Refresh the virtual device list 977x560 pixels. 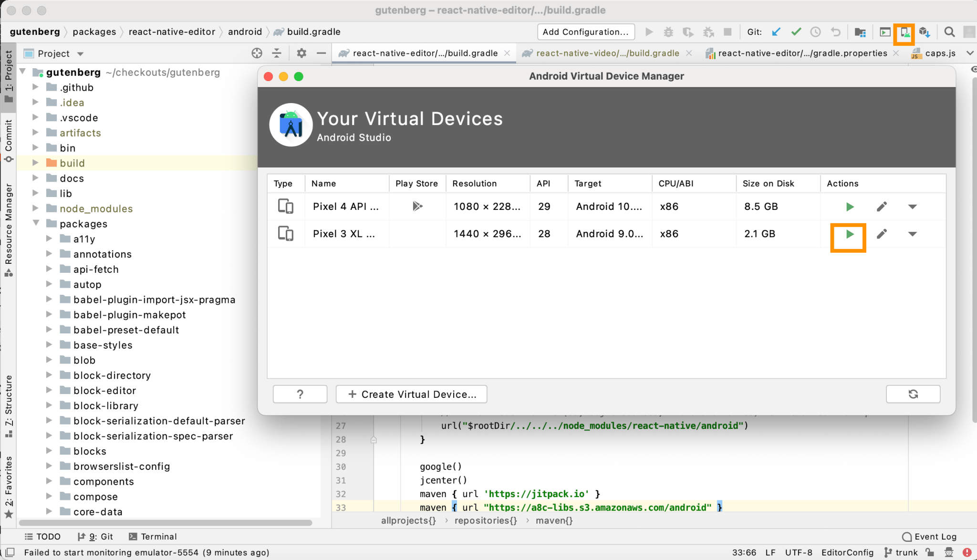912,394
